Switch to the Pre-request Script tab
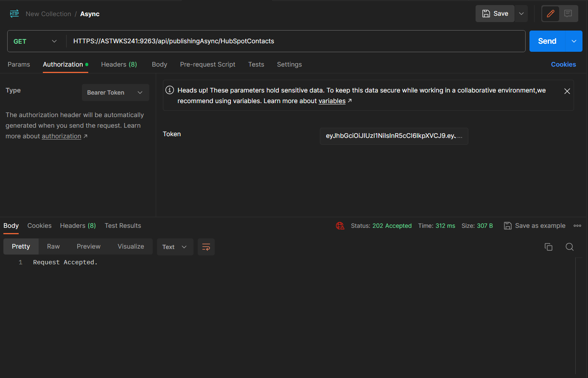The image size is (588, 378). 207,64
